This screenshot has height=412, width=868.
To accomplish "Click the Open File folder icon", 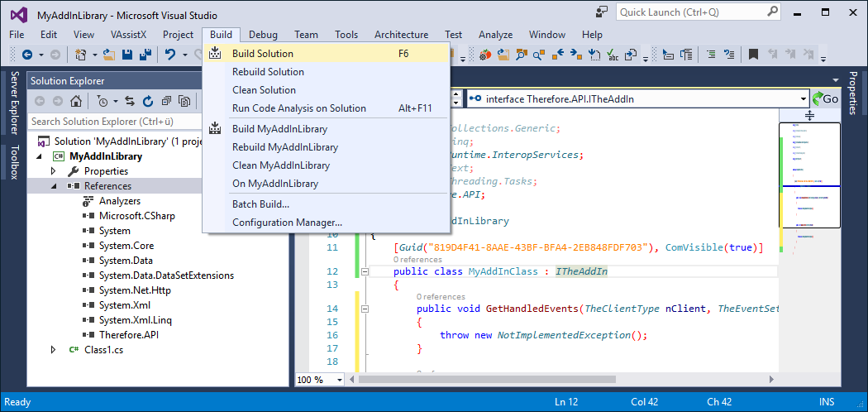I will (108, 55).
